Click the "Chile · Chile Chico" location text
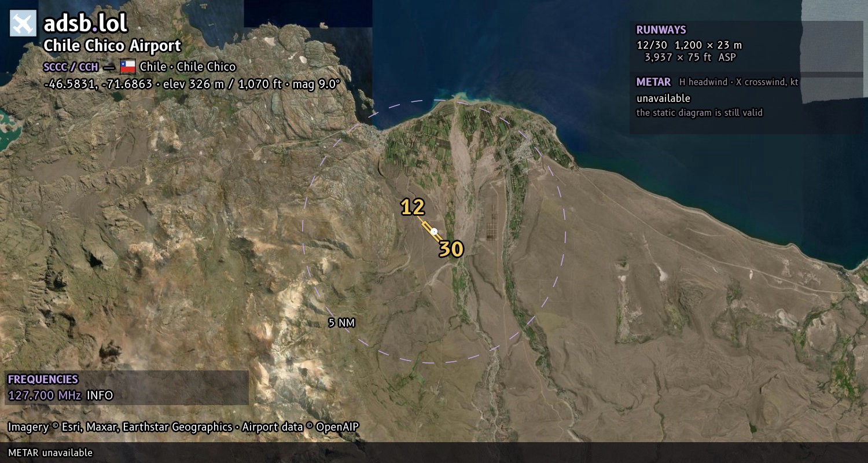868x463 pixels. 187,67
